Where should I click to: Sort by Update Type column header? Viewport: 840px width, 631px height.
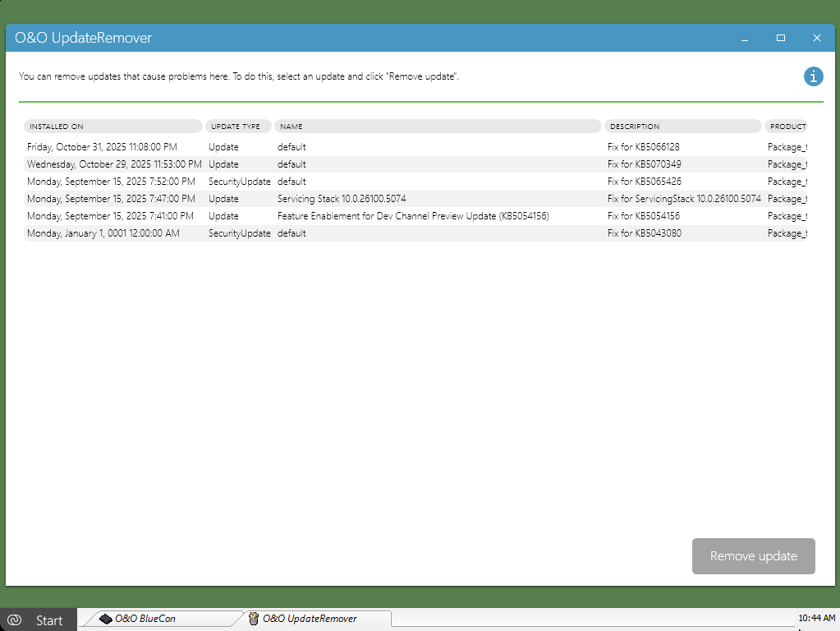click(x=238, y=127)
